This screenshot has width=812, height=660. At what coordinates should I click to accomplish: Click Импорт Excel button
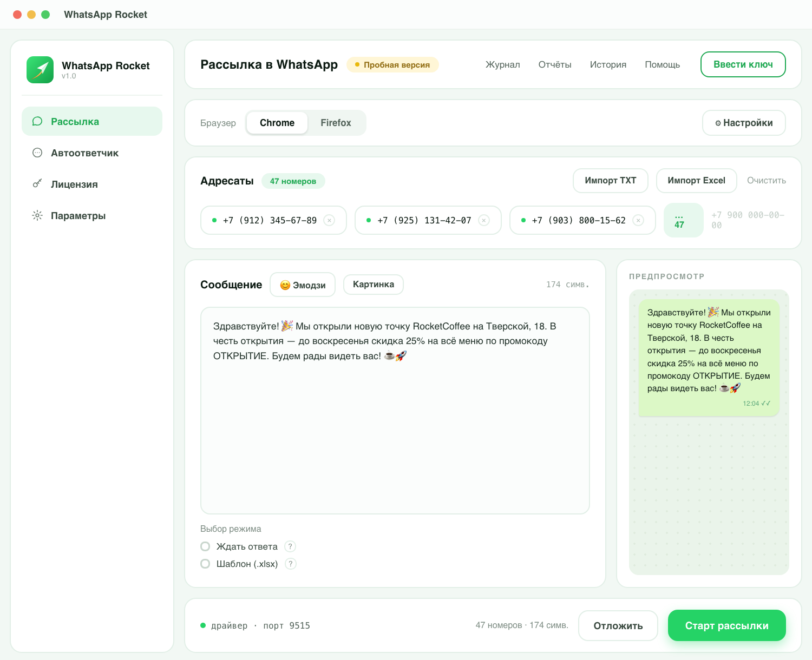click(x=696, y=181)
